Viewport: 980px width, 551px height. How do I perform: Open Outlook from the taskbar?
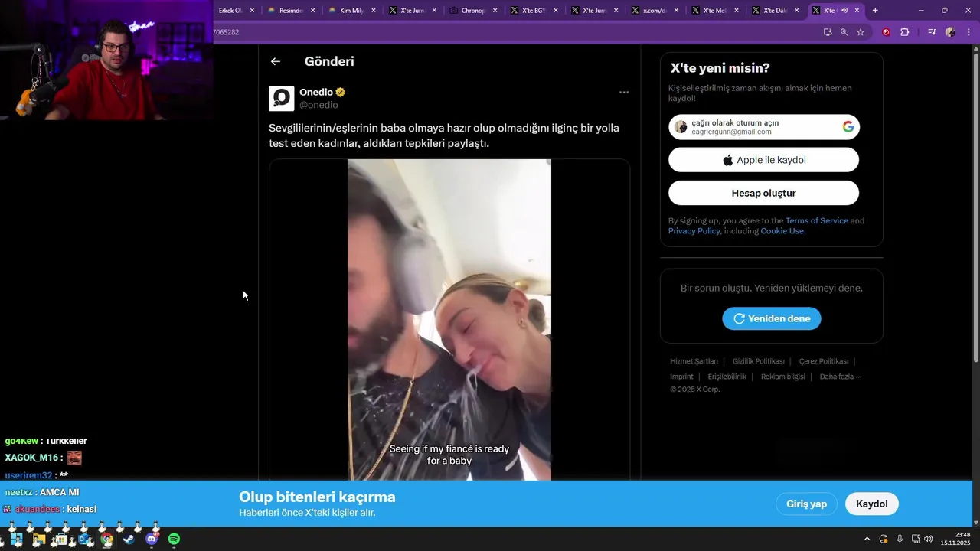83,540
